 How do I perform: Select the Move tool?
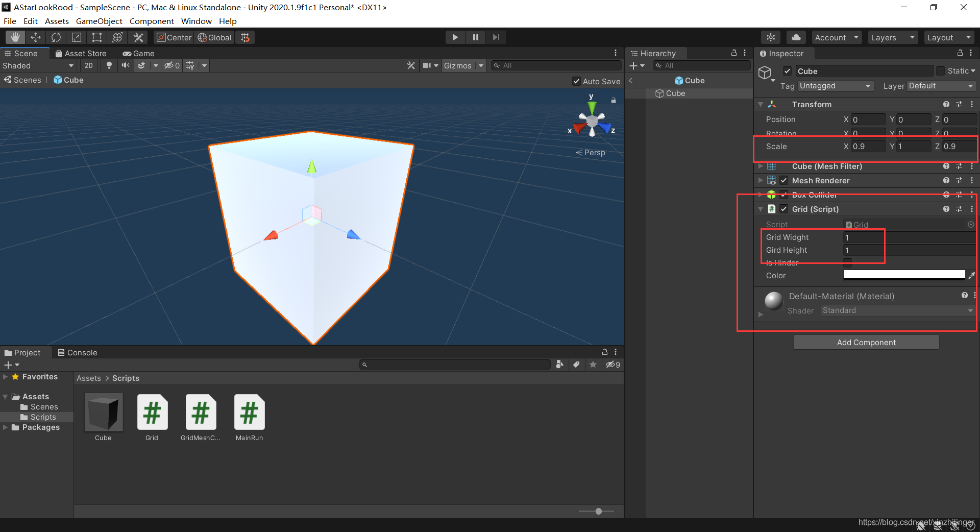(36, 37)
